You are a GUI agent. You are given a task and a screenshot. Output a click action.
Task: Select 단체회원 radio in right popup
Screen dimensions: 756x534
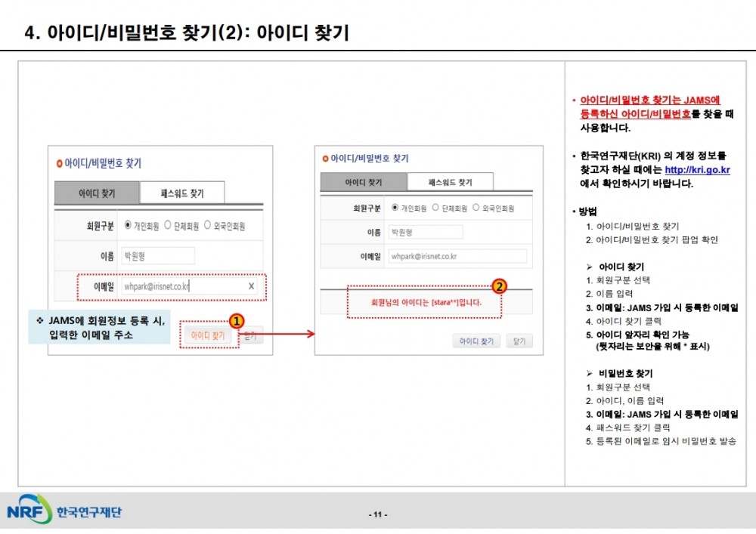(435, 208)
